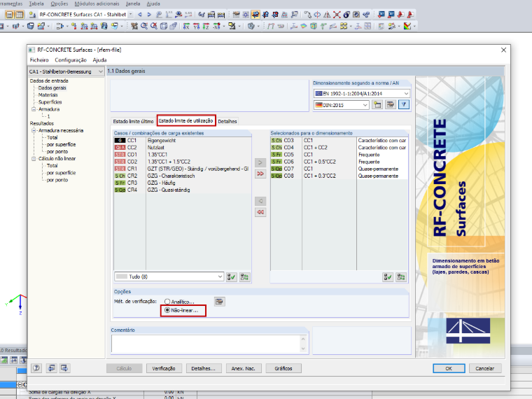Remove selected case with left arrow
This screenshot has width=532, height=399.
[260, 201]
